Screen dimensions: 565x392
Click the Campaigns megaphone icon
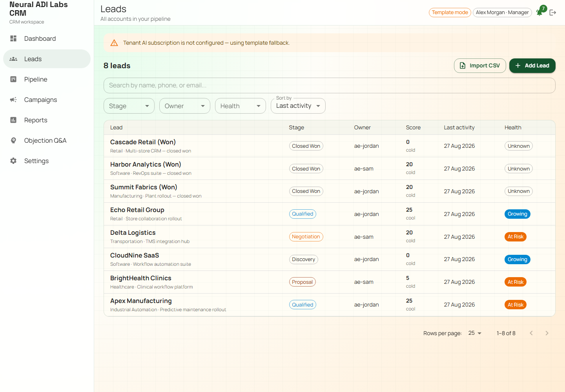coord(13,100)
